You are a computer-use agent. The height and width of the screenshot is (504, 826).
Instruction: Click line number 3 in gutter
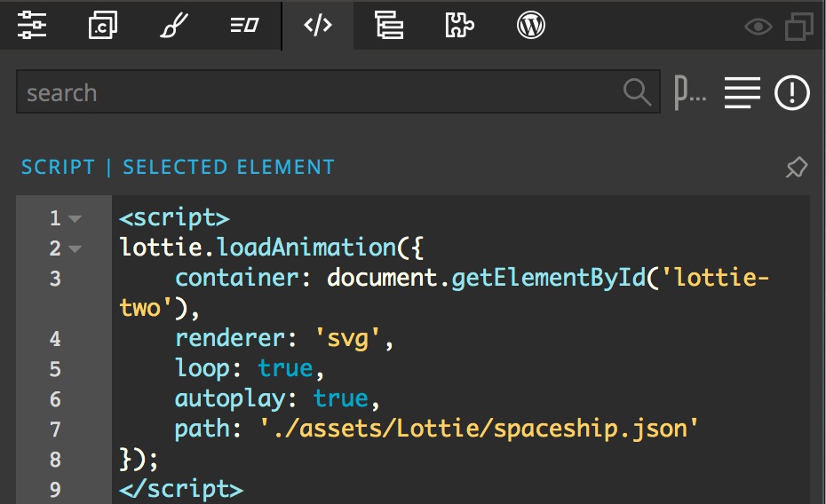[x=55, y=279]
